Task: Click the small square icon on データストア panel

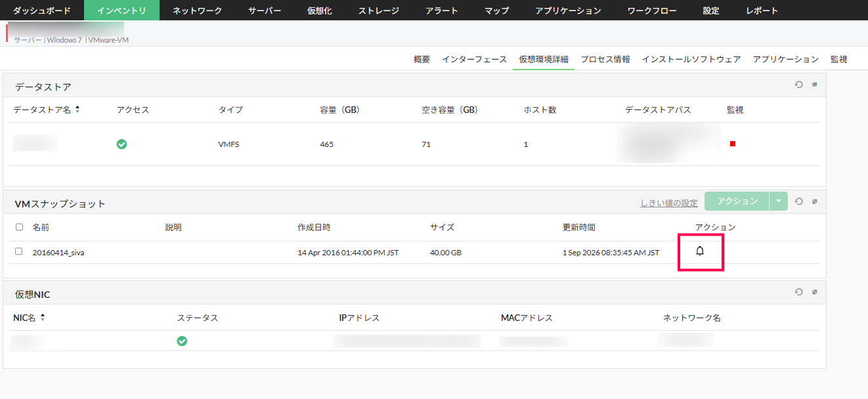Action: (815, 84)
